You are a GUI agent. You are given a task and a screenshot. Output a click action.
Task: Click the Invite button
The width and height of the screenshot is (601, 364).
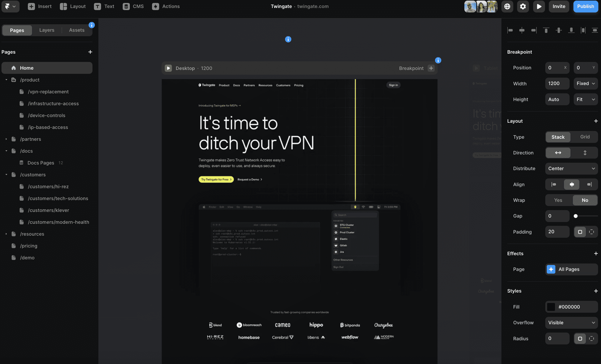pyautogui.click(x=559, y=7)
